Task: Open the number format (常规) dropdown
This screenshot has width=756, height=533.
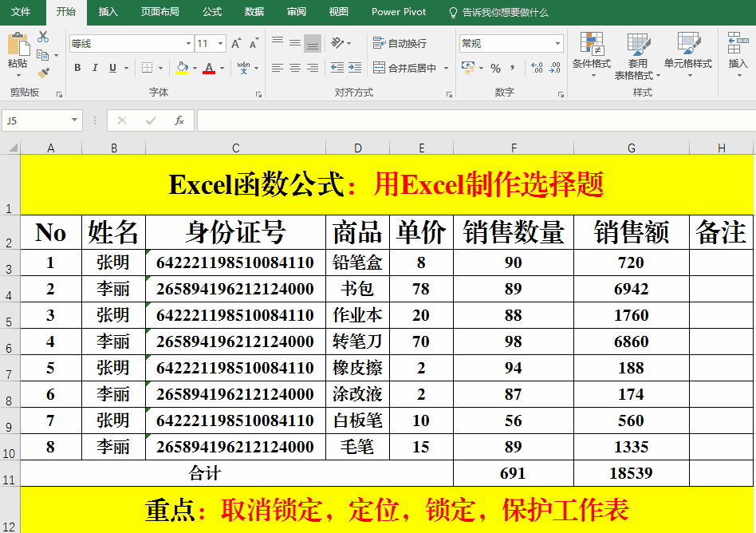Action: (x=558, y=43)
